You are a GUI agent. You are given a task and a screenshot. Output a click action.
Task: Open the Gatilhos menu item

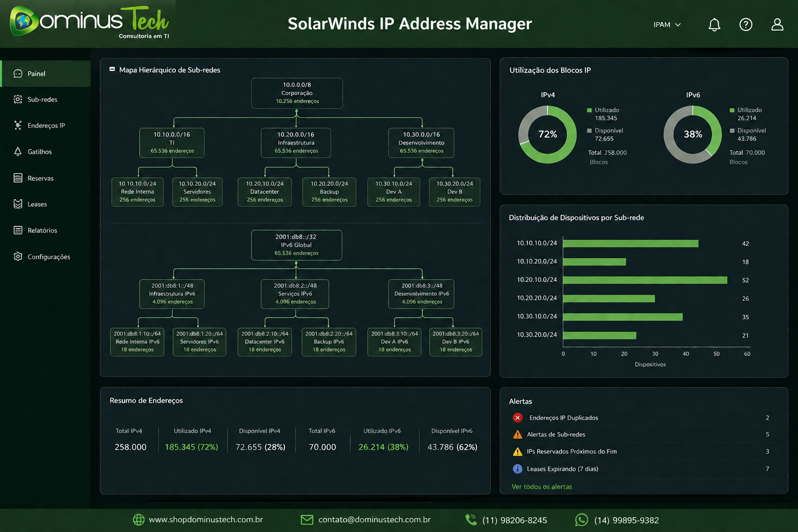pyautogui.click(x=46, y=152)
